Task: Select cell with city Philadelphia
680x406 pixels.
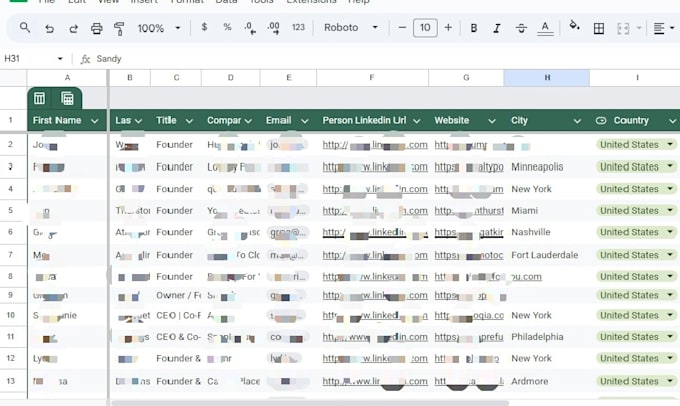Action: (x=546, y=337)
